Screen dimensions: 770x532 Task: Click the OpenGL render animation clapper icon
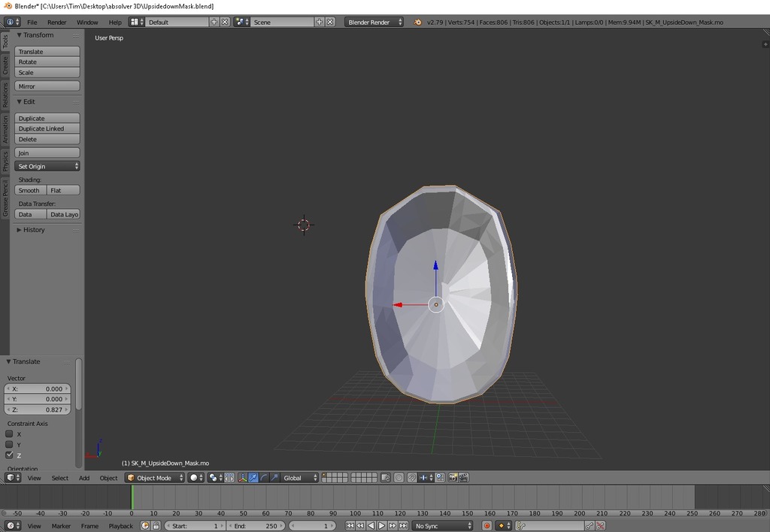pos(463,478)
